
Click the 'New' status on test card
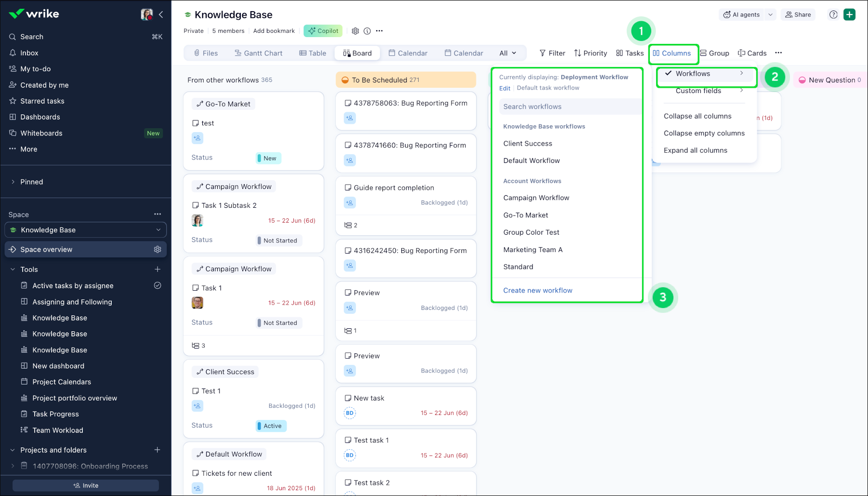268,158
